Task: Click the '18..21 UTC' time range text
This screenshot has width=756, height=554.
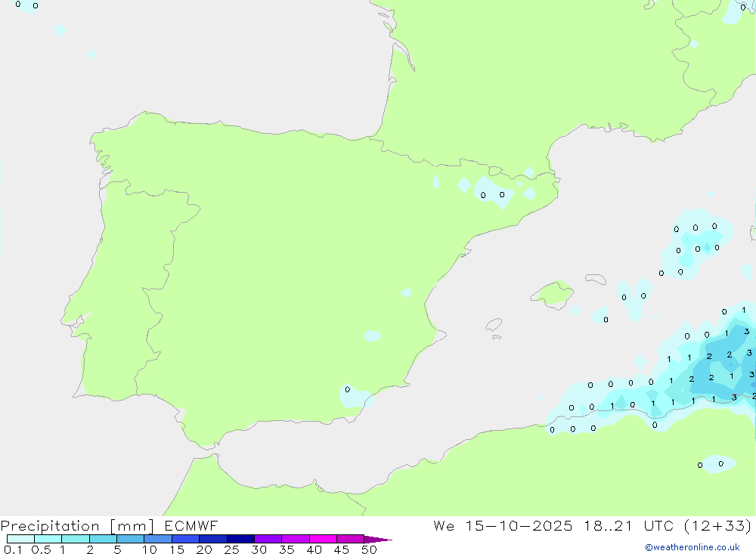Action: pyautogui.click(x=629, y=525)
